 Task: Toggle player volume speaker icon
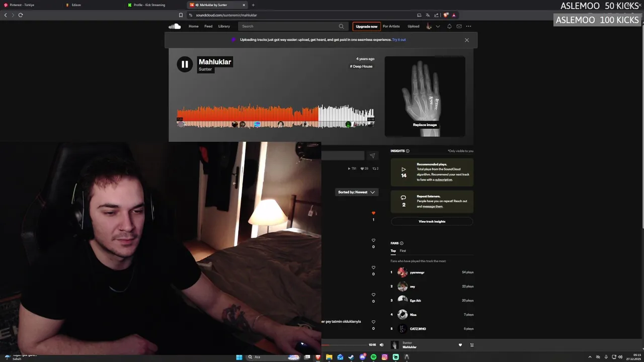coord(381,345)
